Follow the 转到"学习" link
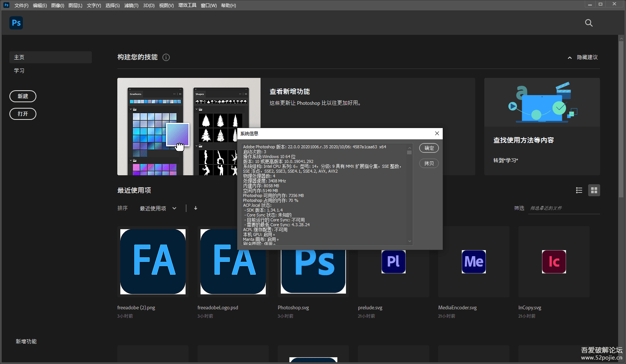Screen dimensions: 626x364 coord(506,160)
